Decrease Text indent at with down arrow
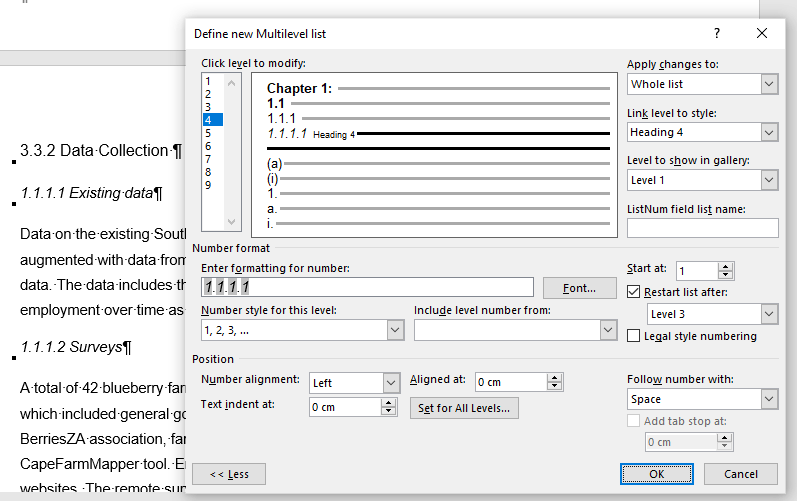The image size is (797, 501). click(389, 411)
